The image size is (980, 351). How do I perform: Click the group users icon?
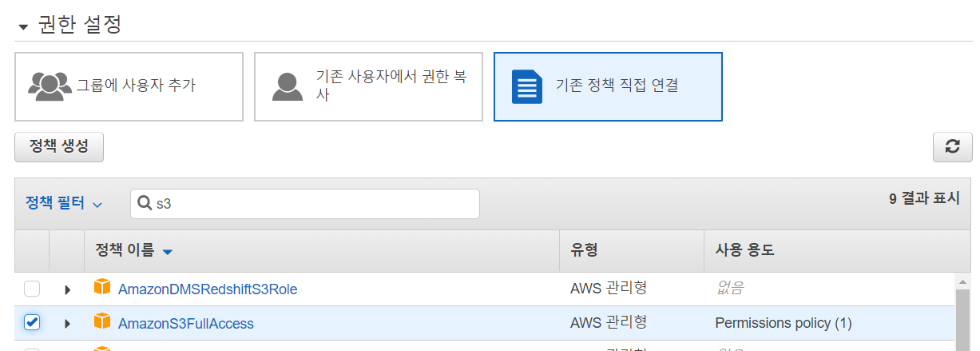[x=50, y=86]
